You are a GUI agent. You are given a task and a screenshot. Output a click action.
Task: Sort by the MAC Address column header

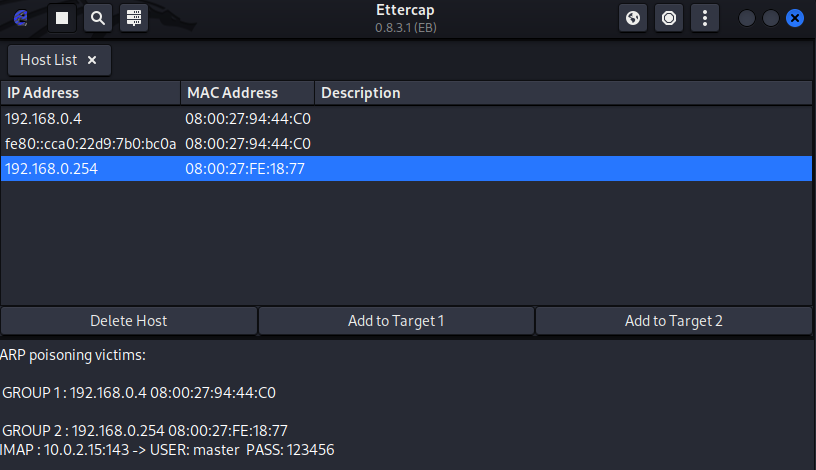coord(247,93)
